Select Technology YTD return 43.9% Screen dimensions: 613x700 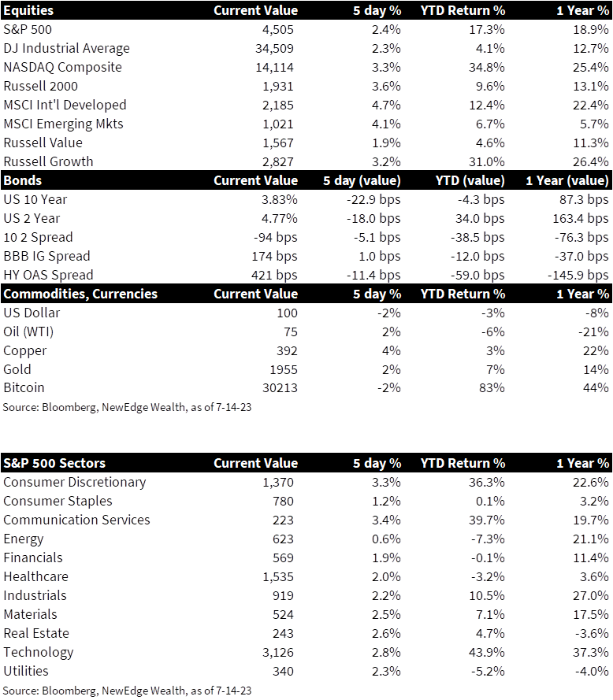pyautogui.click(x=487, y=652)
